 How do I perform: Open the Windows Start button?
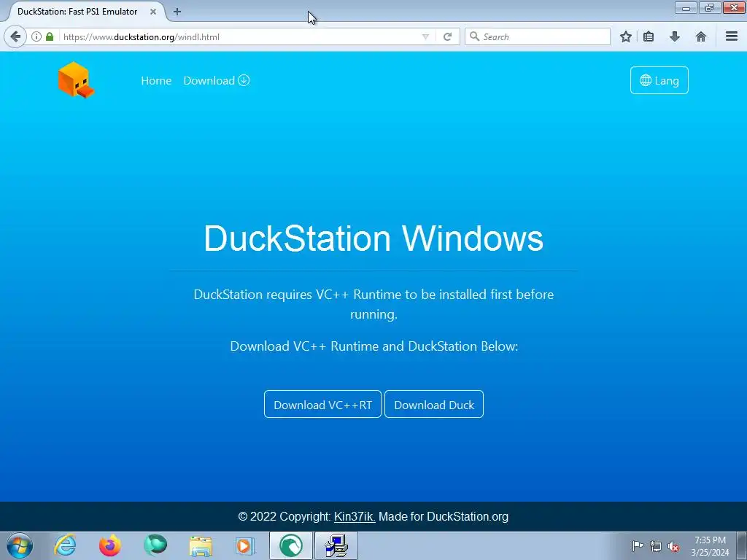(20, 545)
